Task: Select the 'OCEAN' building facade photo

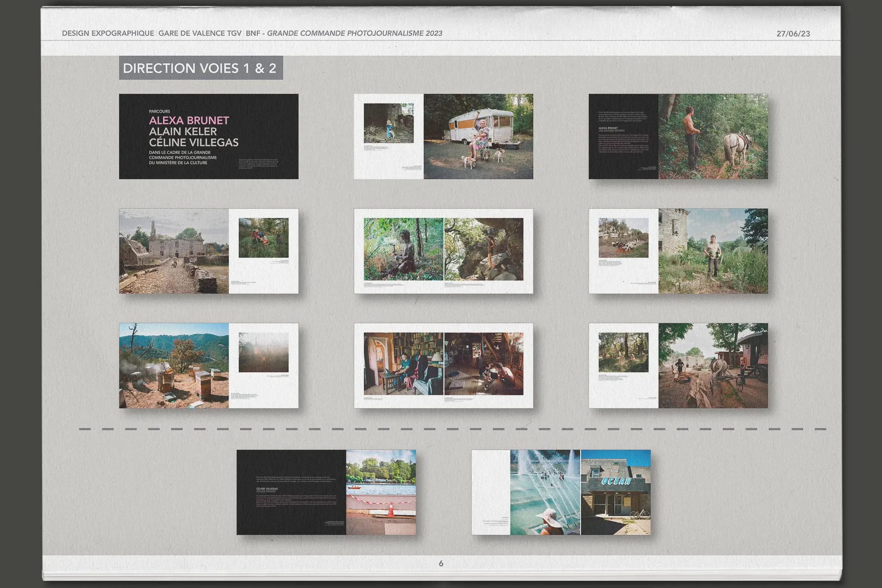Action: point(616,492)
